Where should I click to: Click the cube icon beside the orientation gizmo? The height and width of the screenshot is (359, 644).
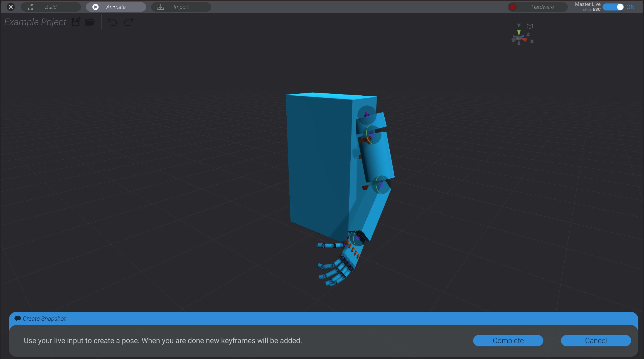530,26
